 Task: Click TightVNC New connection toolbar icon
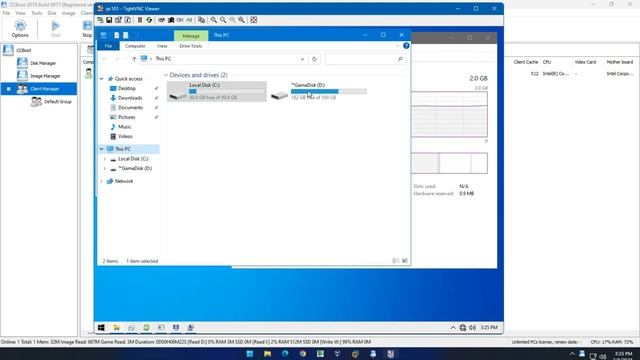click(x=100, y=20)
